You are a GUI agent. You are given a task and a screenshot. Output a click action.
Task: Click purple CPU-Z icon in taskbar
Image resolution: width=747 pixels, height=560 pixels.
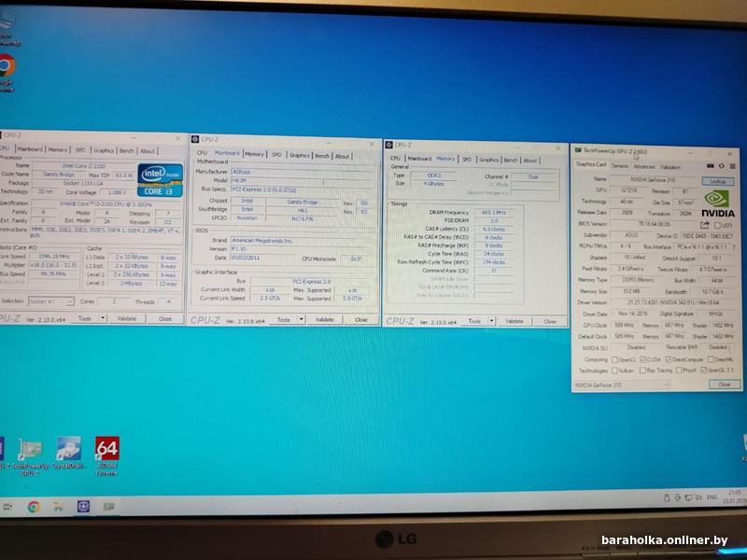83,506
